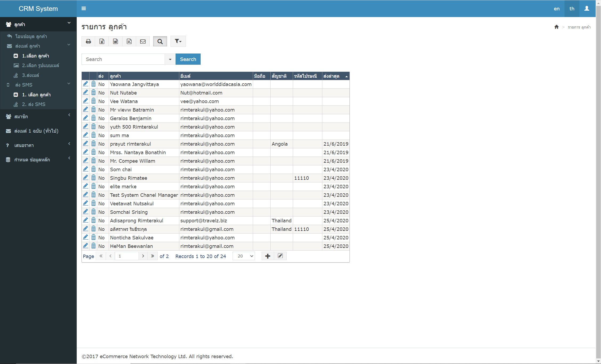Viewport: 601px width, 364px height.
Task: Click the blue Search button
Action: click(188, 59)
